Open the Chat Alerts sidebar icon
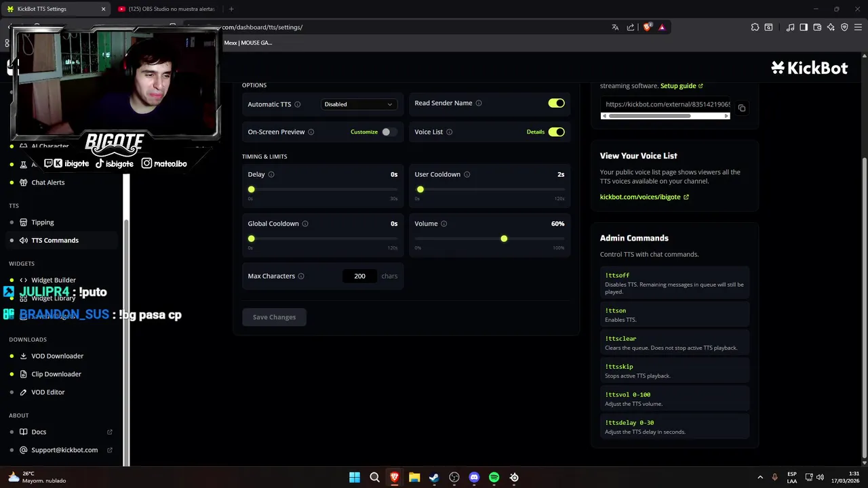 [24, 182]
